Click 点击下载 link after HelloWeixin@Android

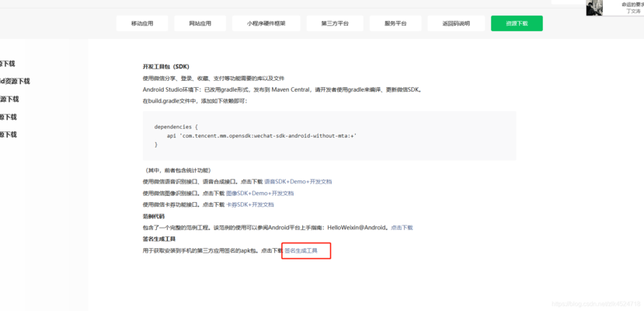[402, 228]
